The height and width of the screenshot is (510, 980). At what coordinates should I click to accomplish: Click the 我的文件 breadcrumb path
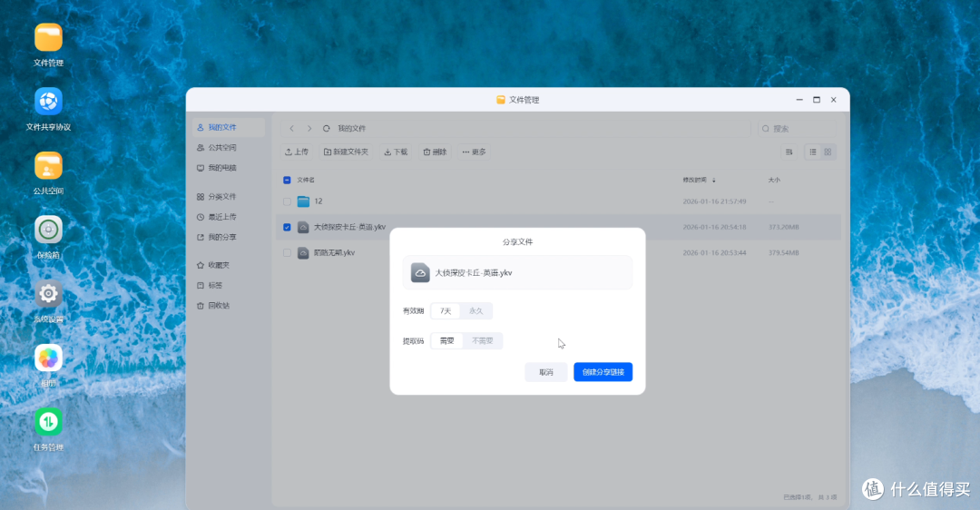351,128
